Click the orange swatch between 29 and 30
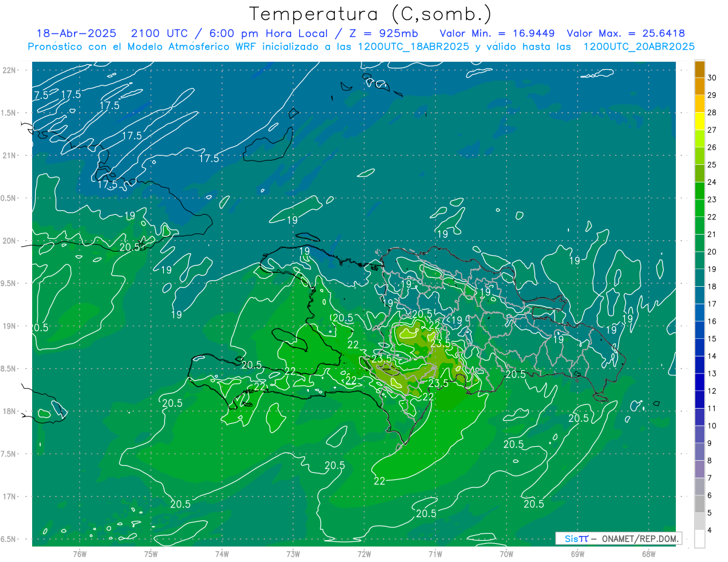728x562 pixels. coord(699,86)
